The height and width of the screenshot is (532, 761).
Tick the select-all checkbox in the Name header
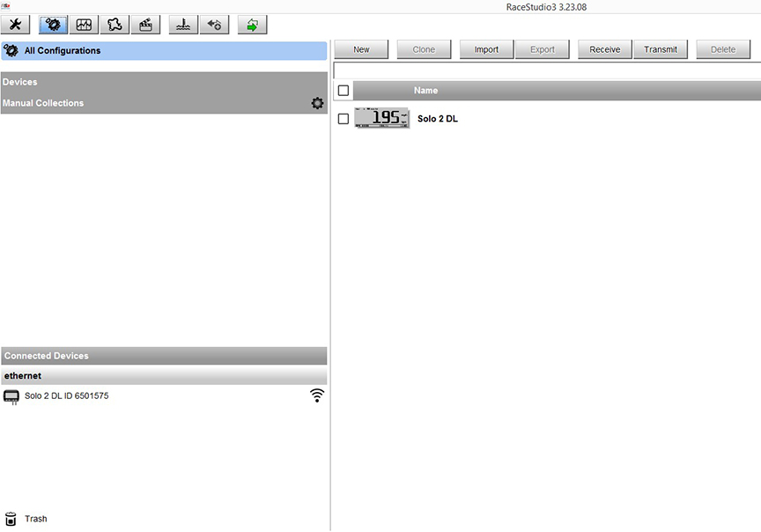click(x=344, y=91)
